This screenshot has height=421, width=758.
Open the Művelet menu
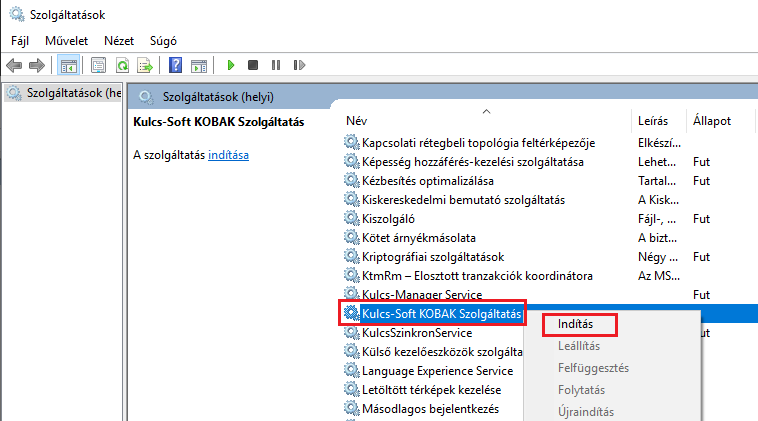[x=64, y=41]
